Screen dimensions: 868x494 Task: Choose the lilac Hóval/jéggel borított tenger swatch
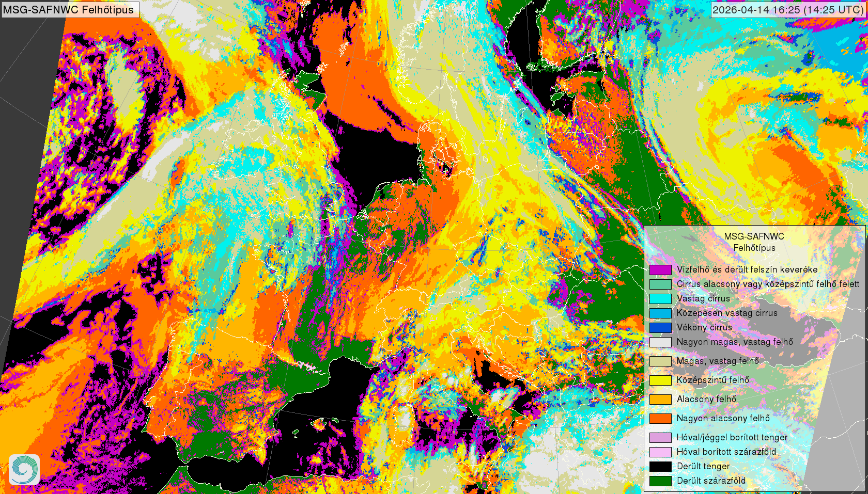(660, 437)
